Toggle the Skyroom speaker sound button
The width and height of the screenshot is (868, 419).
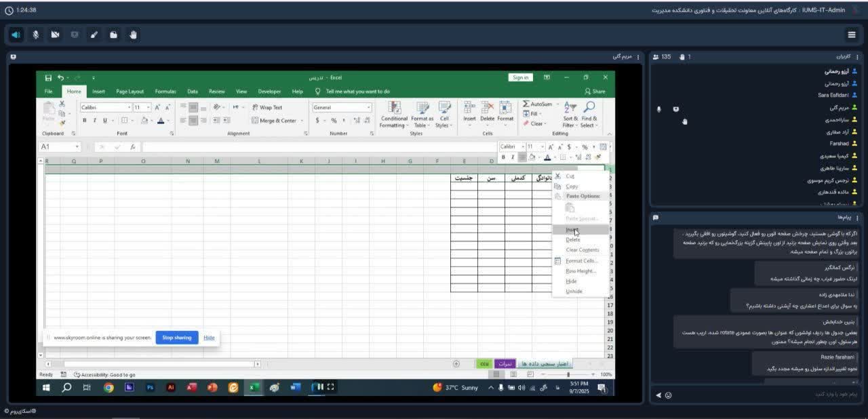(x=16, y=35)
